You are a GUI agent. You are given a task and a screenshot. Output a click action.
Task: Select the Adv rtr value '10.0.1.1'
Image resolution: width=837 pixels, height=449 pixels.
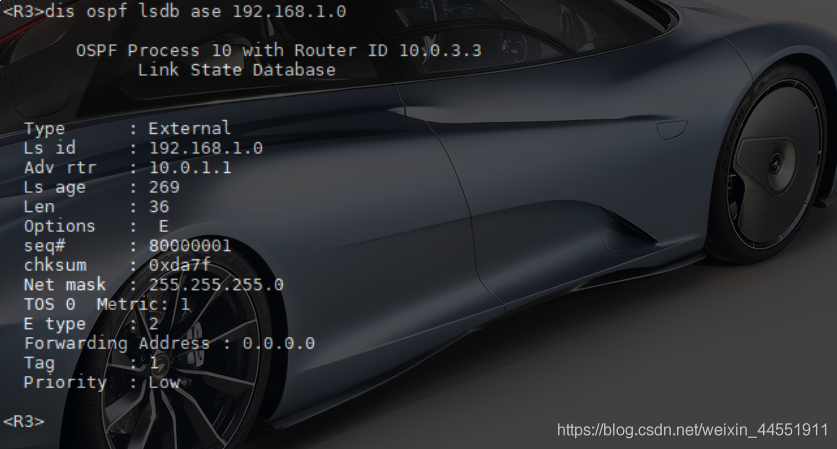[190, 168]
